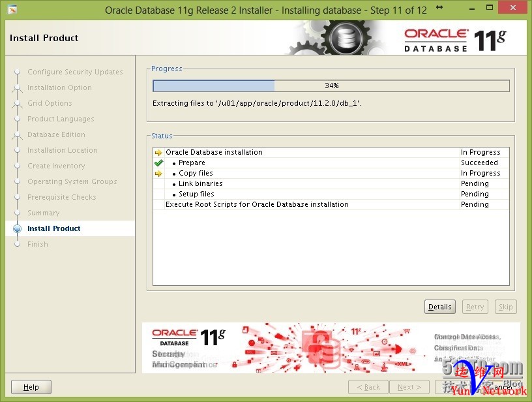Click the Retry button

point(475,307)
